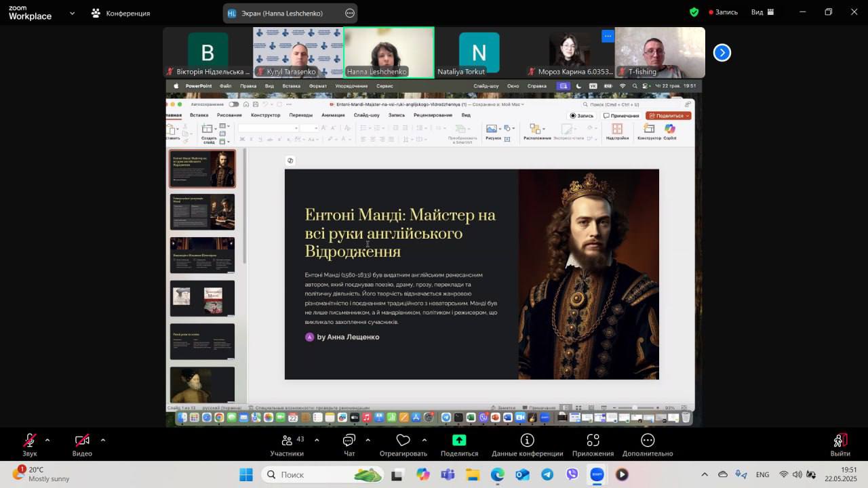Open Данные конференции info icon
The height and width of the screenshot is (488, 868).
(x=527, y=441)
